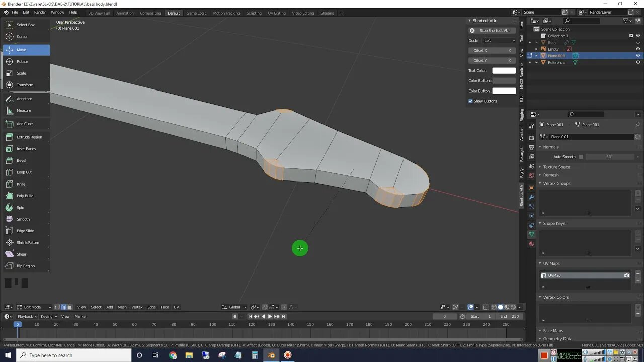Open the Mesh menu in viewport header
The image size is (644, 362).
(122, 307)
